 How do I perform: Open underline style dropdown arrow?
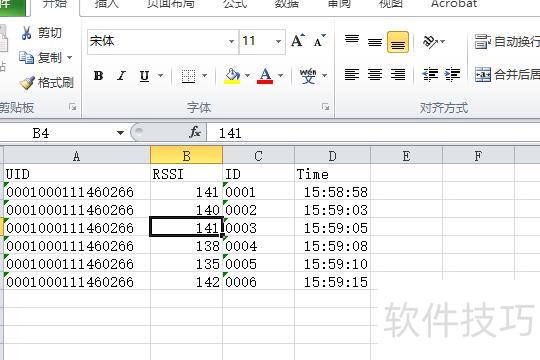coord(160,75)
